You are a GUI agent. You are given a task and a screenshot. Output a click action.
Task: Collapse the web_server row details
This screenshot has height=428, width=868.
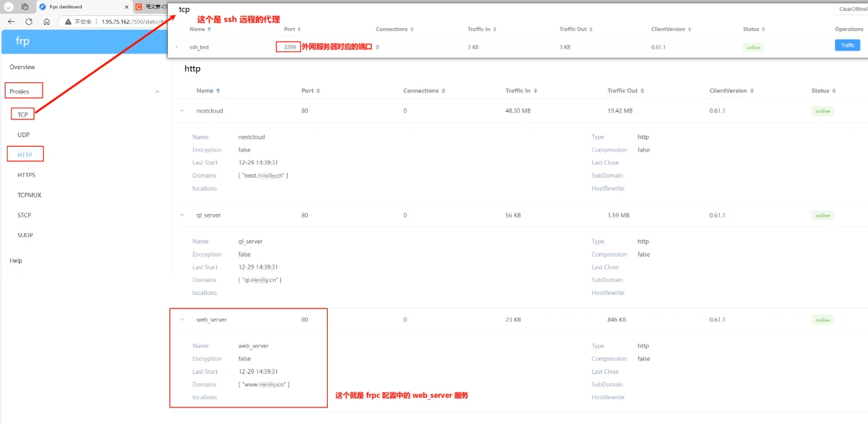click(182, 320)
